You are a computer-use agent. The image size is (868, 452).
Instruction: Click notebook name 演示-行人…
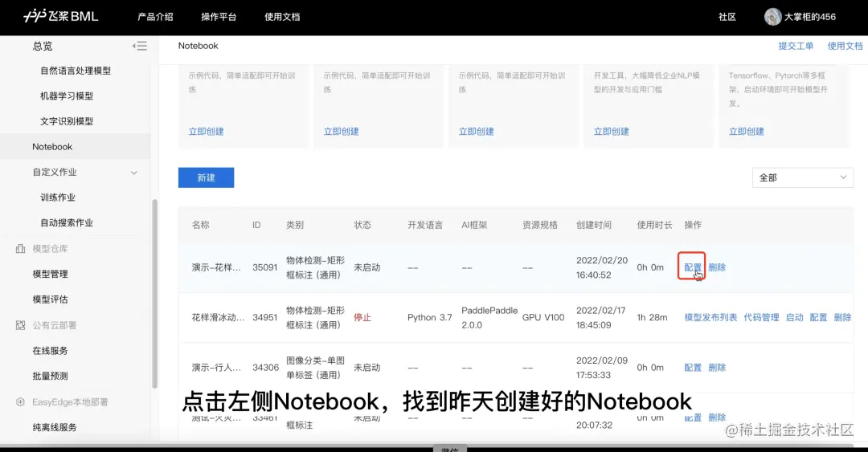216,368
